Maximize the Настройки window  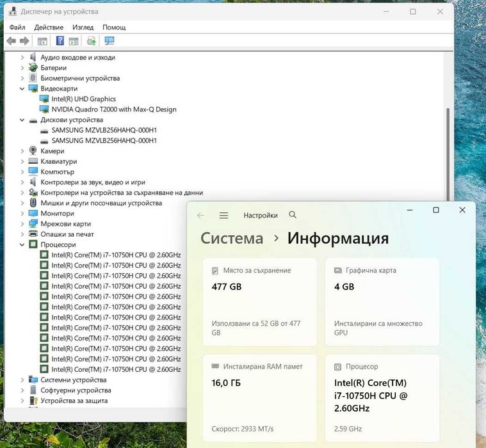pyautogui.click(x=436, y=210)
